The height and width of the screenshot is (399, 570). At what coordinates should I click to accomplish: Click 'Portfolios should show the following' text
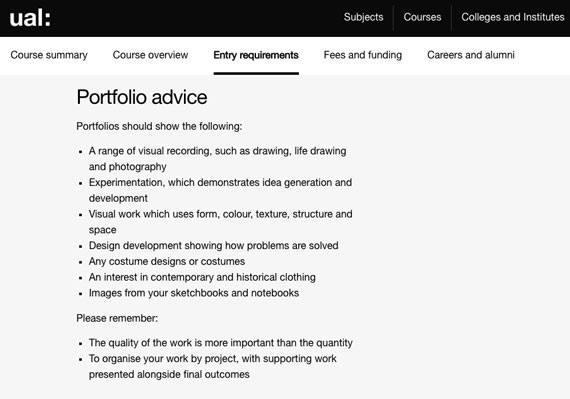coord(159,126)
